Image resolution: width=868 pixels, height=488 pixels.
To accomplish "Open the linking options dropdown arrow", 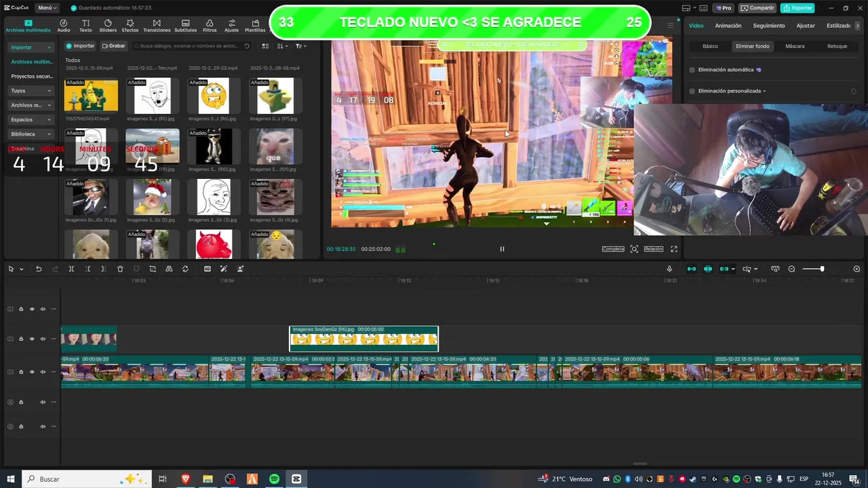I will [x=733, y=269].
